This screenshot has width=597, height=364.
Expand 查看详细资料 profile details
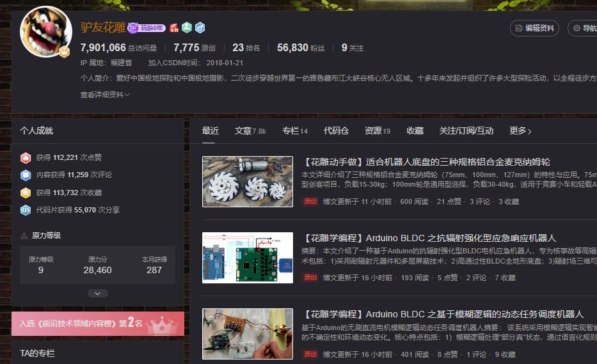[x=105, y=95]
